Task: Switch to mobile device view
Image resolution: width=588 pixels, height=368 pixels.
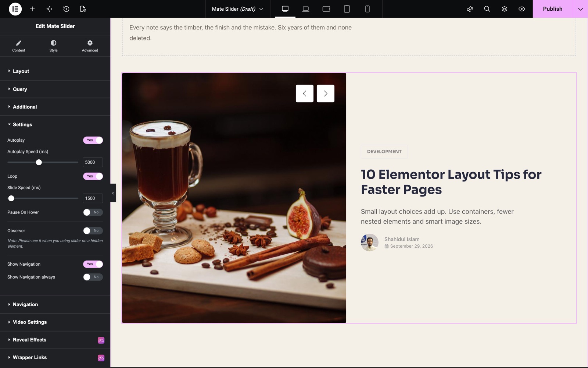Action: [367, 9]
